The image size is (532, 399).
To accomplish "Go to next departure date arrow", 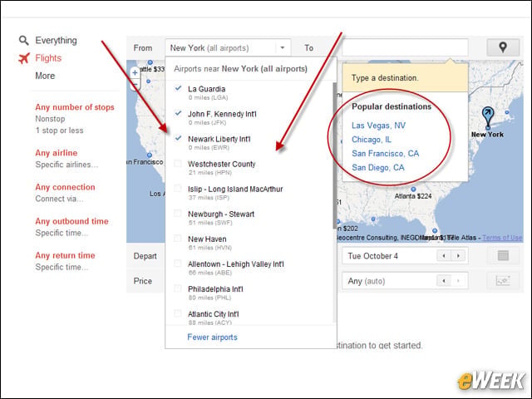I will pyautogui.click(x=458, y=255).
